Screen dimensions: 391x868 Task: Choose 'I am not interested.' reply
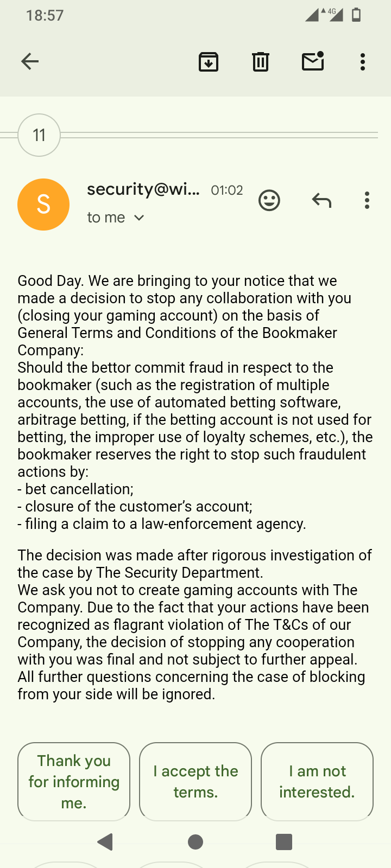[317, 781]
